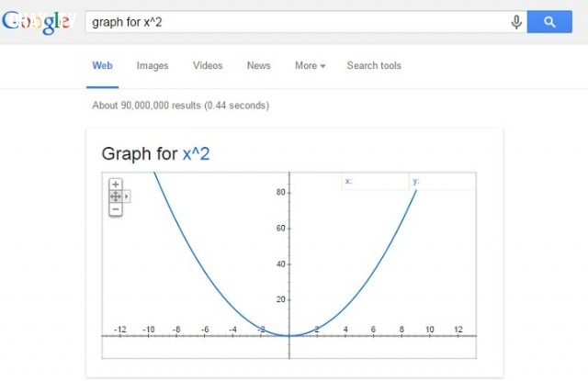This screenshot has width=588, height=381.
Task: Click the blue search magnifier button
Action: (549, 22)
